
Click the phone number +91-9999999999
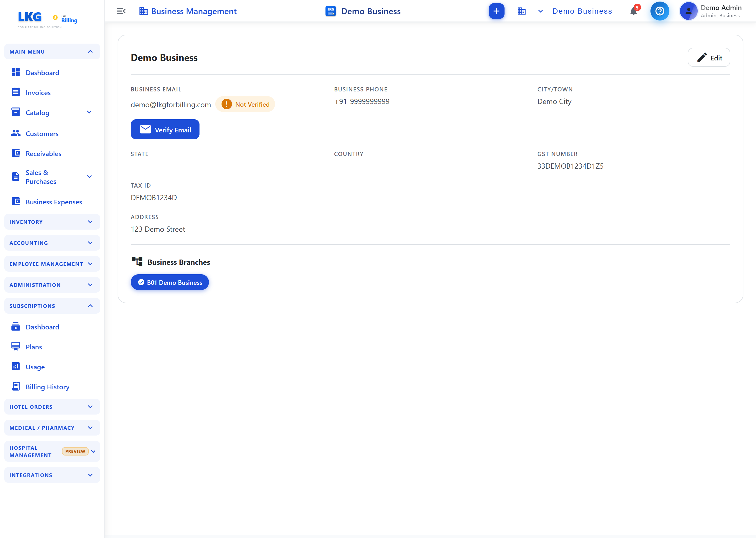click(x=362, y=101)
